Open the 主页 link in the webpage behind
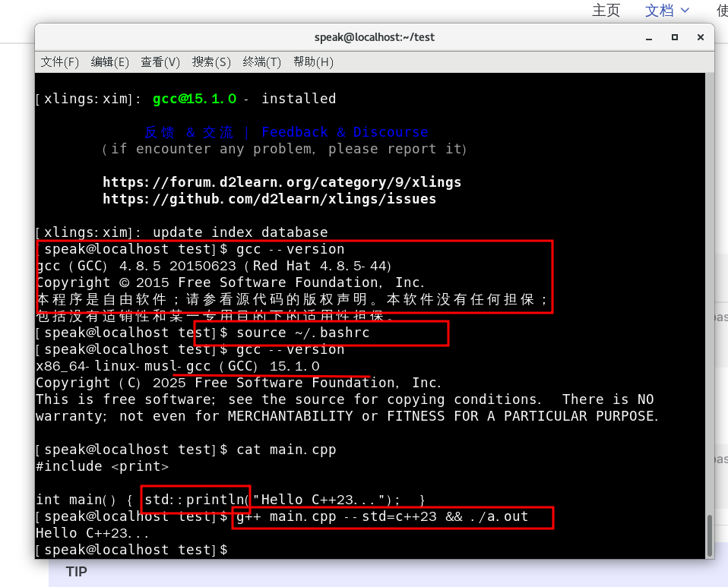 pos(606,10)
